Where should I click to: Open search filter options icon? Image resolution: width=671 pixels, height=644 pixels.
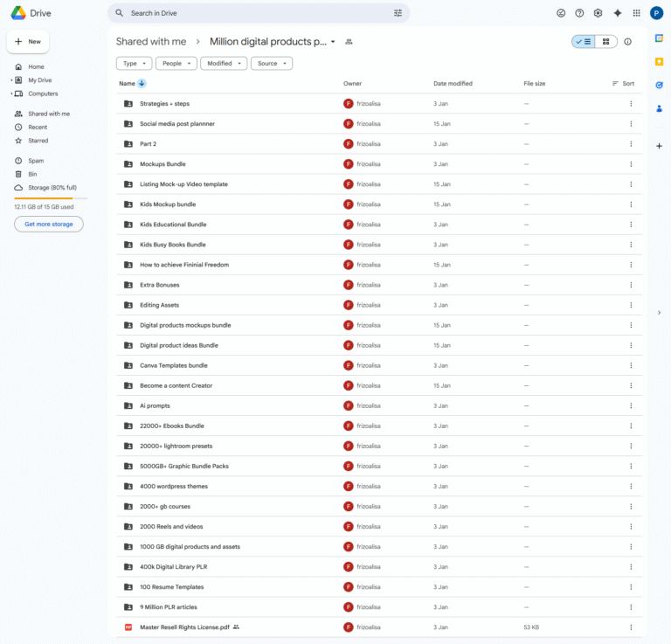398,13
